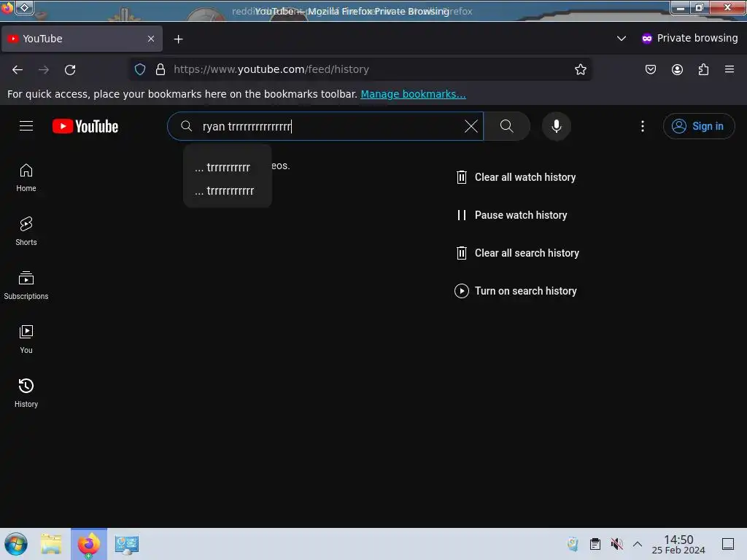Screen dimensions: 747x560
Task: Click the show desktop tray button
Action: pos(728,544)
